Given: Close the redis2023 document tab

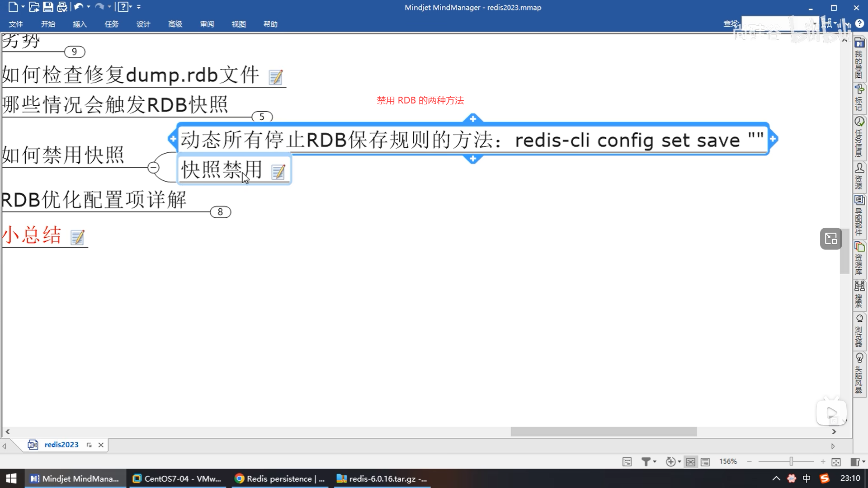Looking at the screenshot, I should point(101,445).
